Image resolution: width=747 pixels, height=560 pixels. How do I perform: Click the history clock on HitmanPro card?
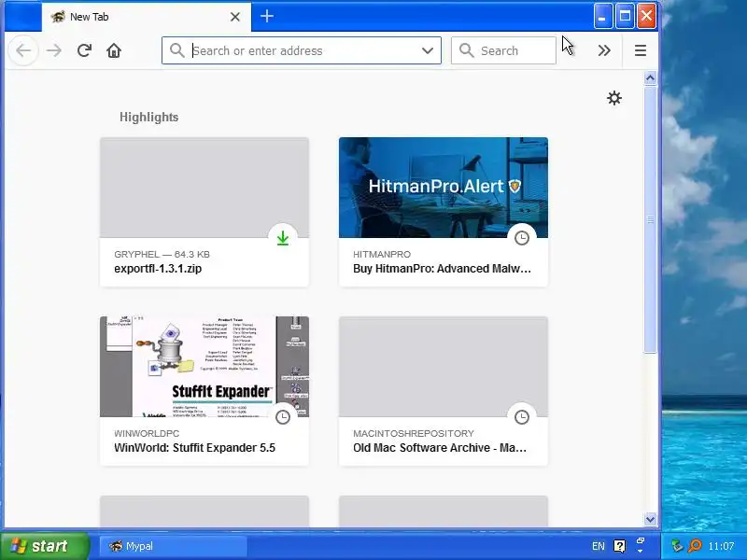(x=522, y=238)
